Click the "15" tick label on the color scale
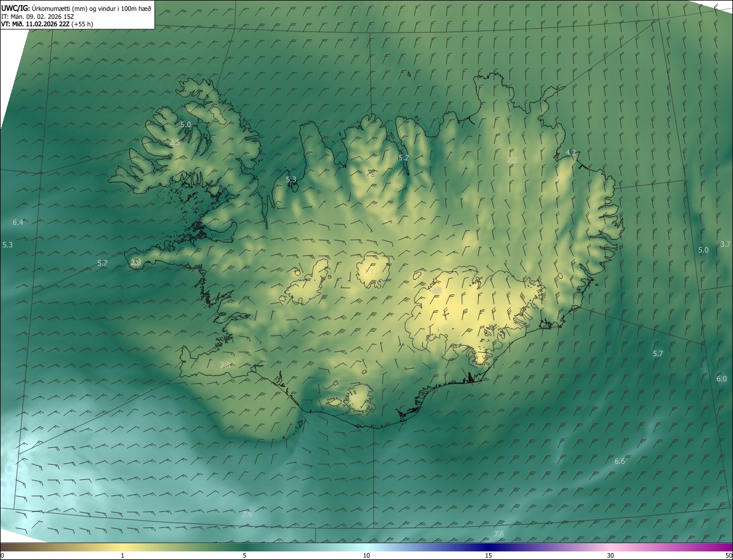 point(488,555)
